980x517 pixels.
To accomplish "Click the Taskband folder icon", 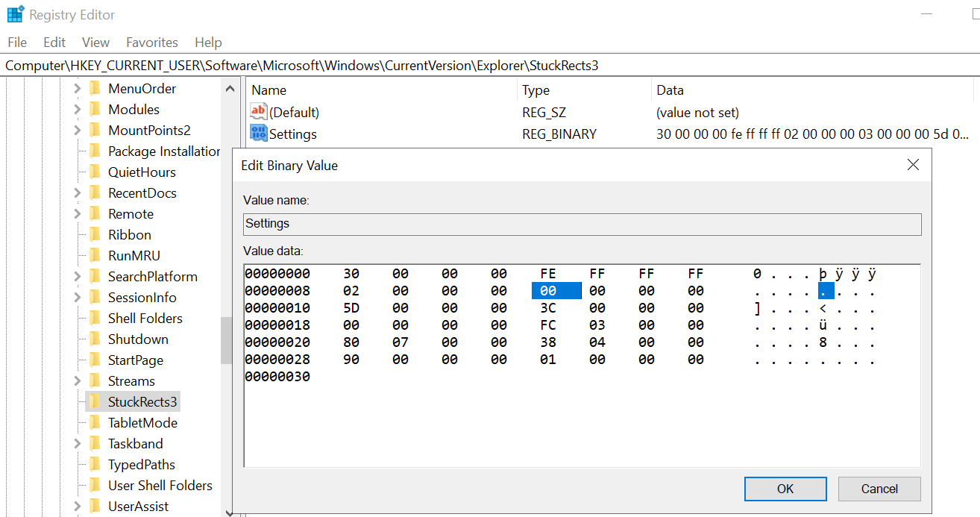I will pos(95,443).
